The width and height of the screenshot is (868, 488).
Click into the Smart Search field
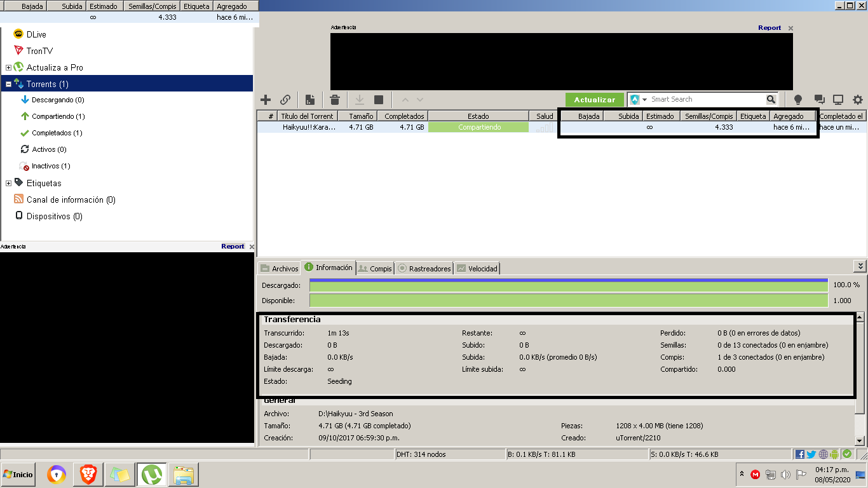707,100
